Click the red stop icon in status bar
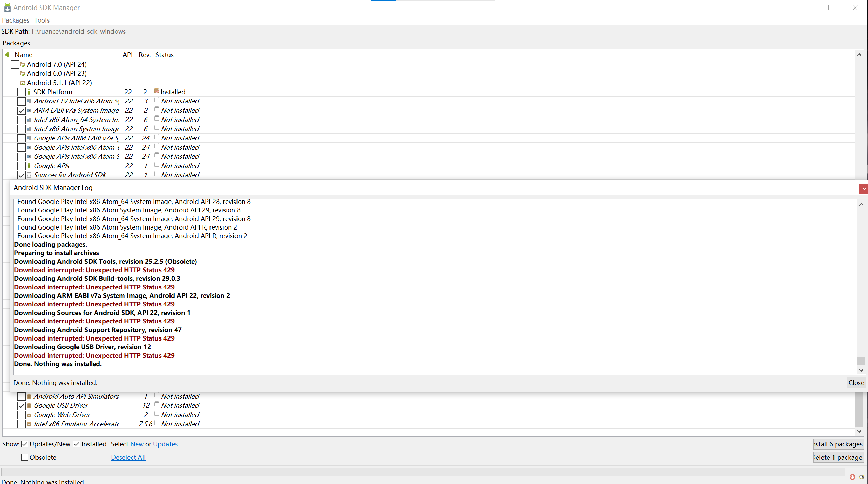Image resolution: width=868 pixels, height=484 pixels. coord(852,477)
